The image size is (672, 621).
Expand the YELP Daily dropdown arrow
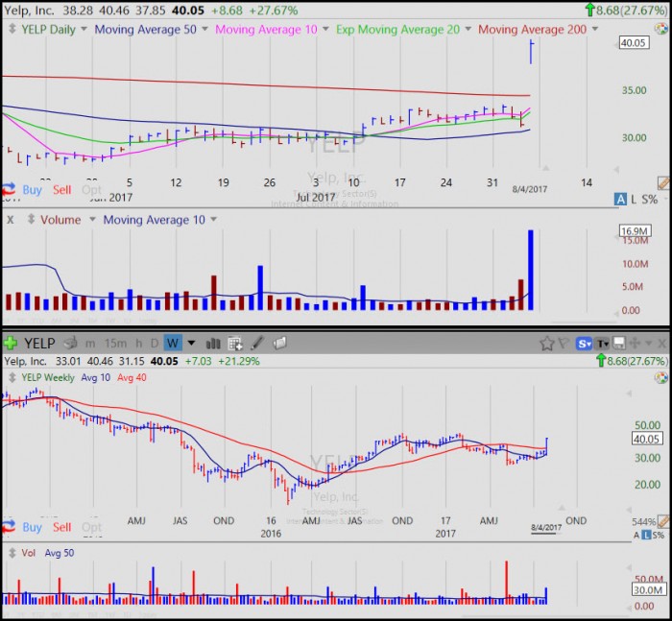pyautogui.click(x=84, y=29)
